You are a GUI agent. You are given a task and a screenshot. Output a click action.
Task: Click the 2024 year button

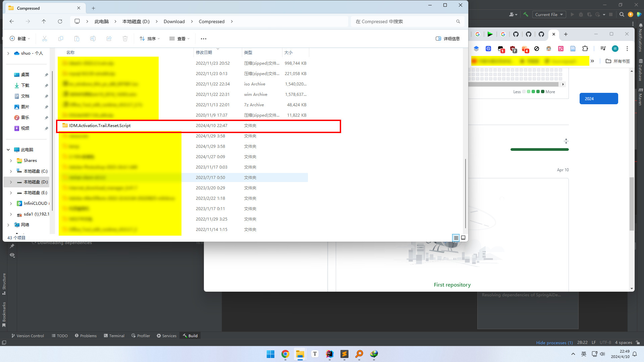pos(598,99)
